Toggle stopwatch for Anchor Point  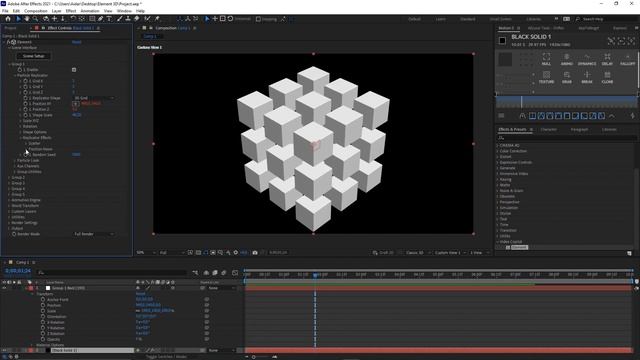pyautogui.click(x=43, y=300)
